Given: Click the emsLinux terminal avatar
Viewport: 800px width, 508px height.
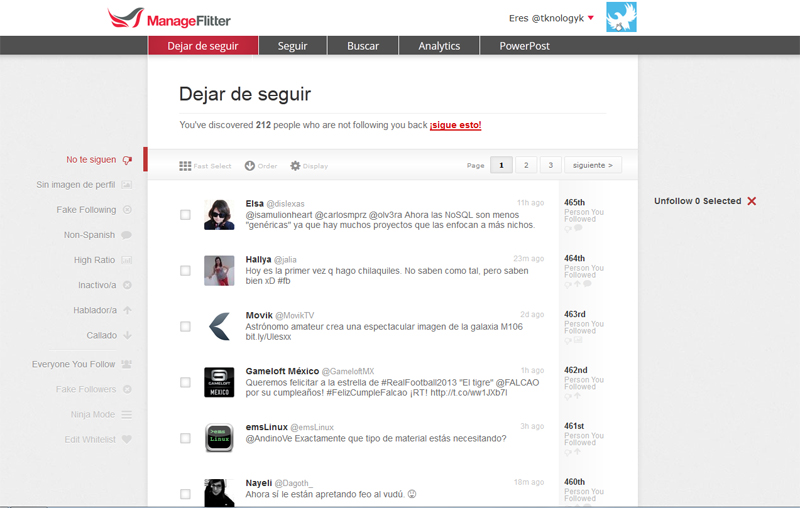Looking at the screenshot, I should [x=219, y=438].
